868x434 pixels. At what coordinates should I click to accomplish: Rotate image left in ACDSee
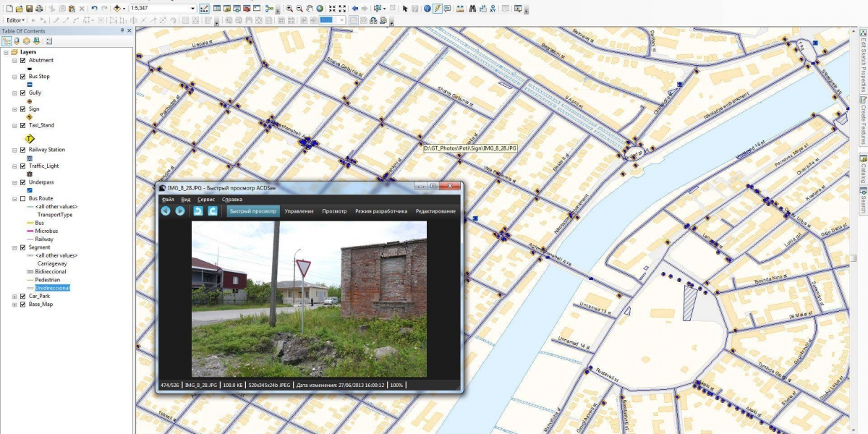pyautogui.click(x=197, y=210)
